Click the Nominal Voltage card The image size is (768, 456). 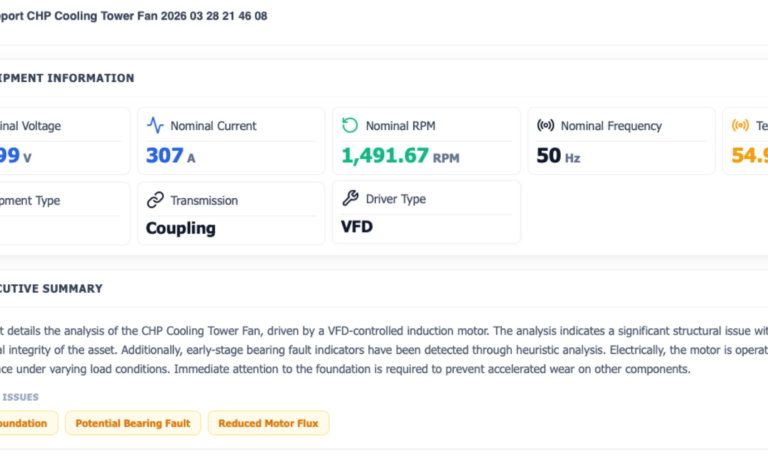click(65, 141)
